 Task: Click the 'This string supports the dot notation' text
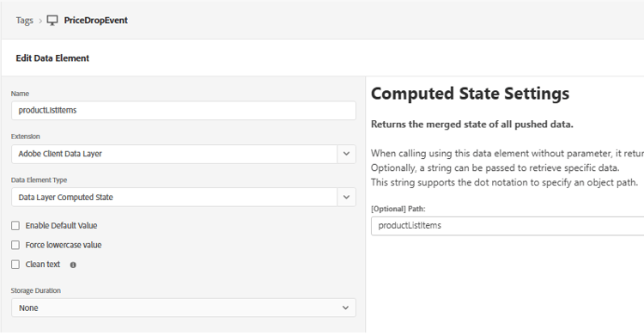point(504,182)
